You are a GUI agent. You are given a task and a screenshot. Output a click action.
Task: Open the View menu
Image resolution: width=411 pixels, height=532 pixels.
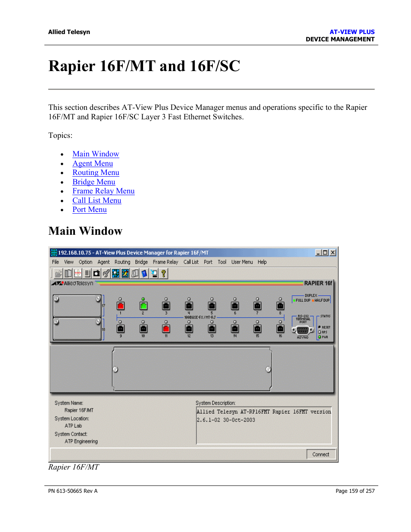pyautogui.click(x=69, y=262)
